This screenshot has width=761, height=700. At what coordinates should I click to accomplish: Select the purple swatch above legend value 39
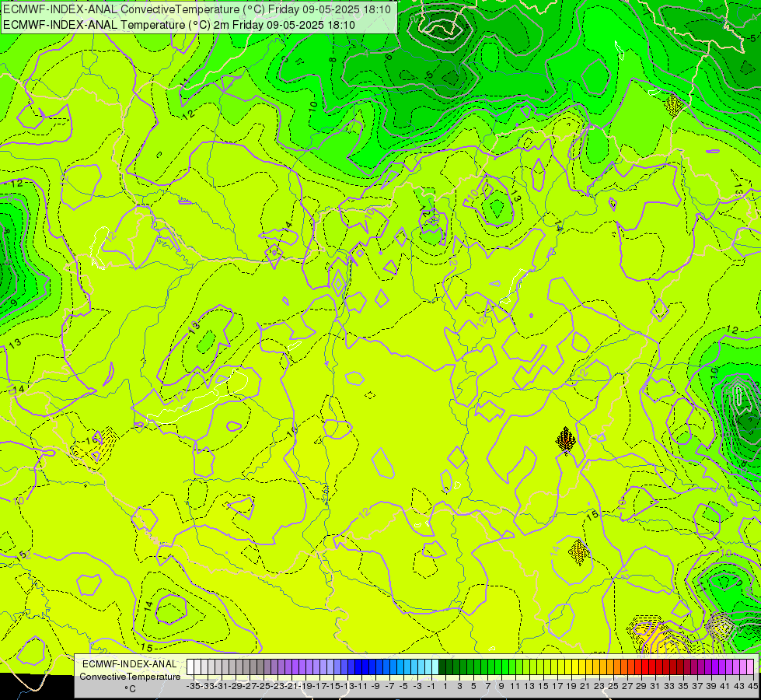point(707,667)
